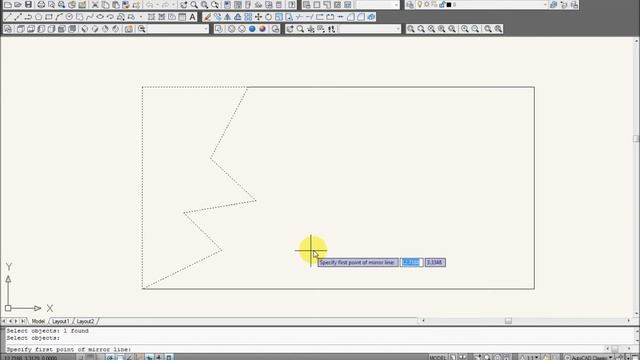
Task: Switch to the Model tab
Action: (38, 322)
